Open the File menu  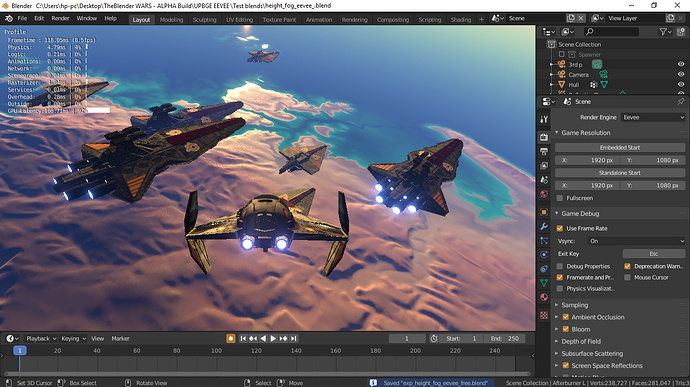coord(22,18)
